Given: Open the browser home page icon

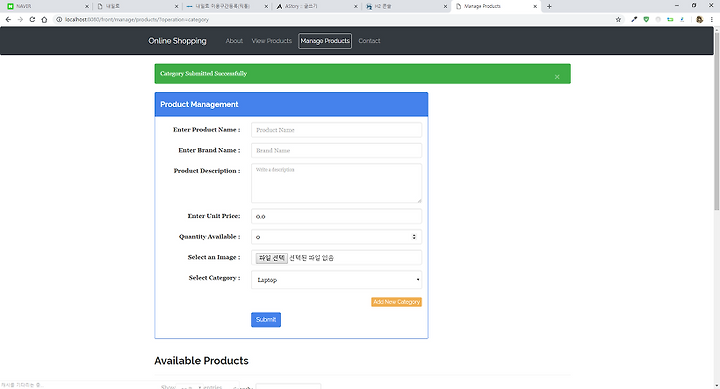Looking at the screenshot, I should pos(44,19).
